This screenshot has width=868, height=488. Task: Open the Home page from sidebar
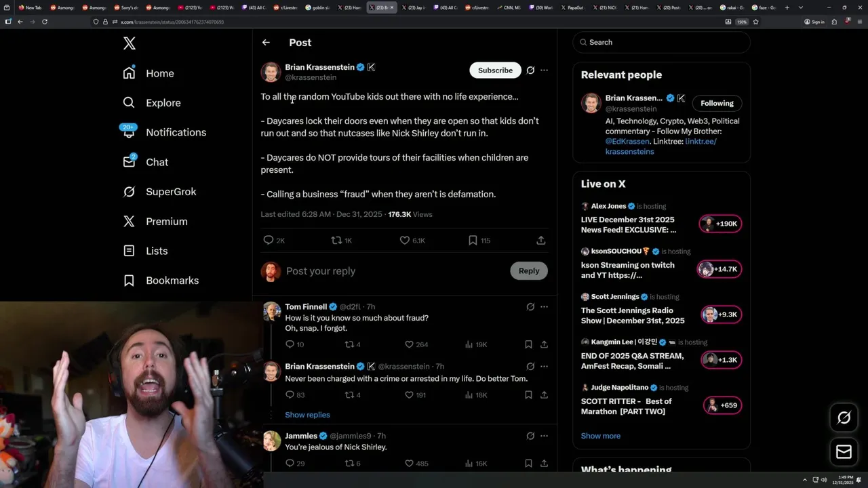click(149, 73)
